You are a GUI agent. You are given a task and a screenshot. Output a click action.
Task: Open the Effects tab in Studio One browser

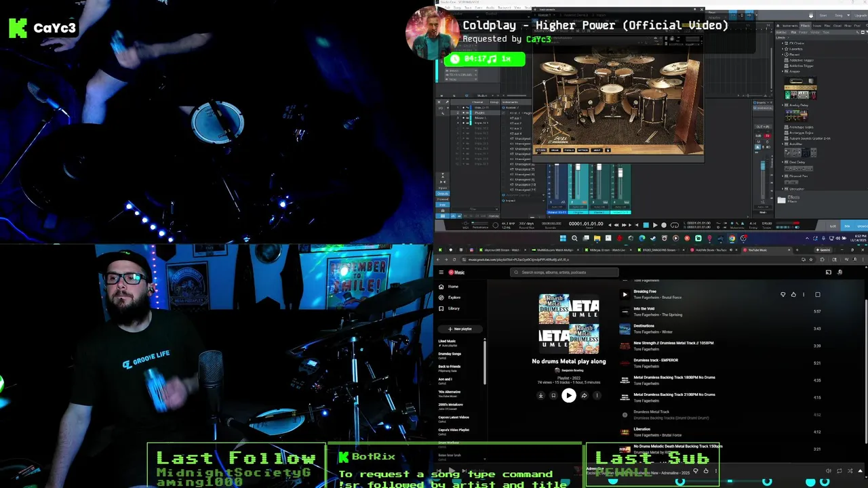806,26
